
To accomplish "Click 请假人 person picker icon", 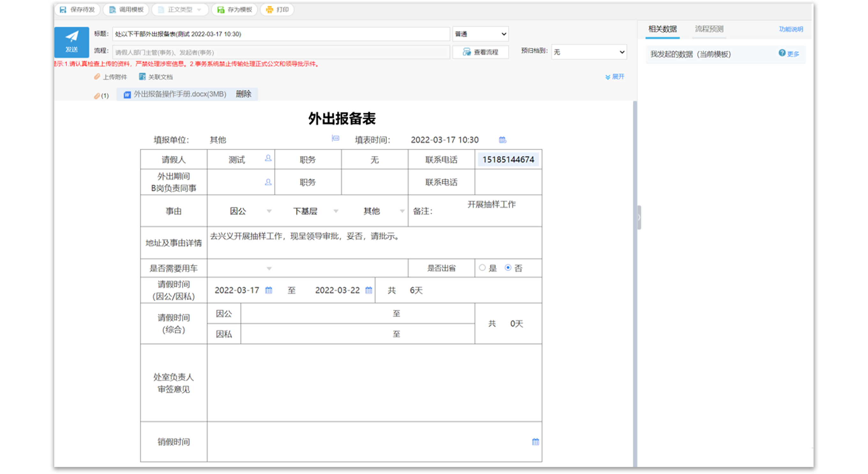I will pos(268,158).
